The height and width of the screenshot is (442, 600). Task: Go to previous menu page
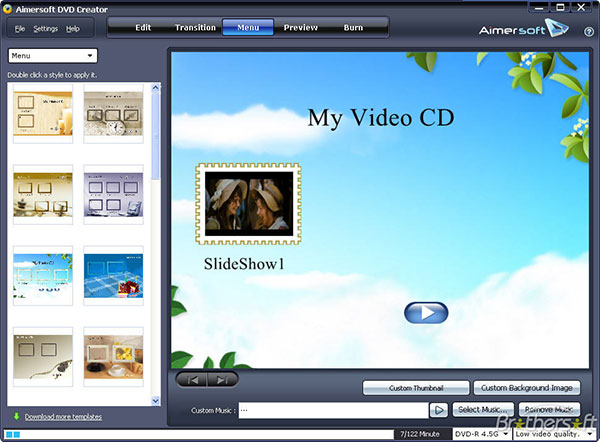[x=192, y=380]
